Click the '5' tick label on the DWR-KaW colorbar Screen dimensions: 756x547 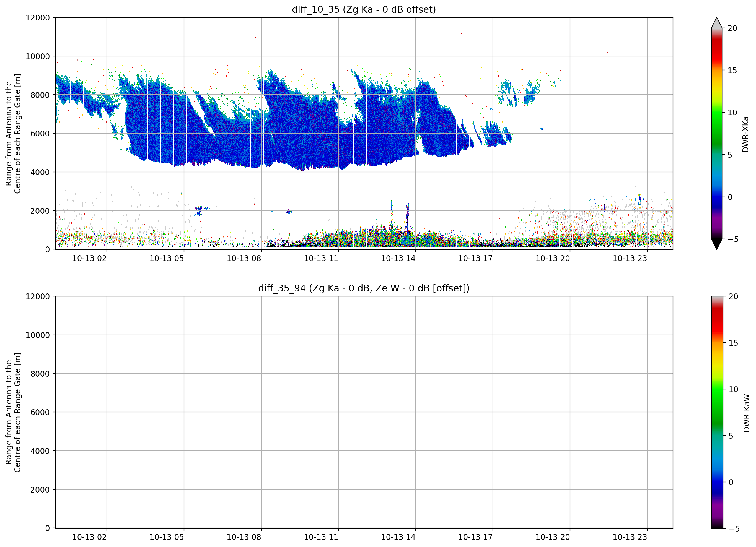point(731,436)
